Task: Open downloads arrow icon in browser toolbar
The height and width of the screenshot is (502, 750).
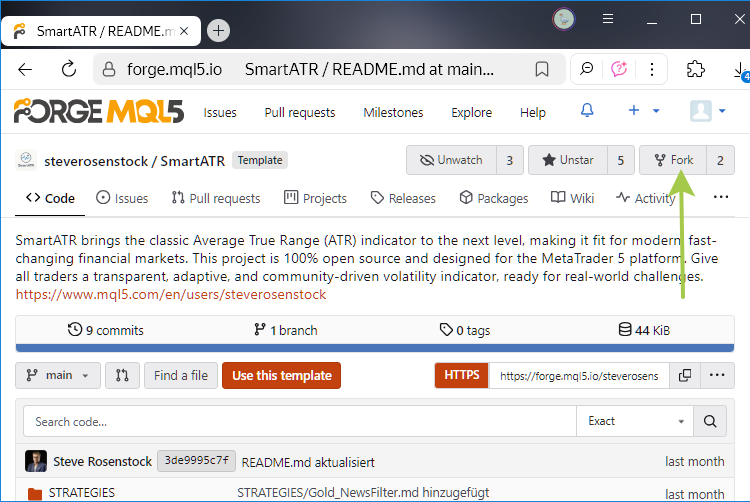Action: coord(740,70)
